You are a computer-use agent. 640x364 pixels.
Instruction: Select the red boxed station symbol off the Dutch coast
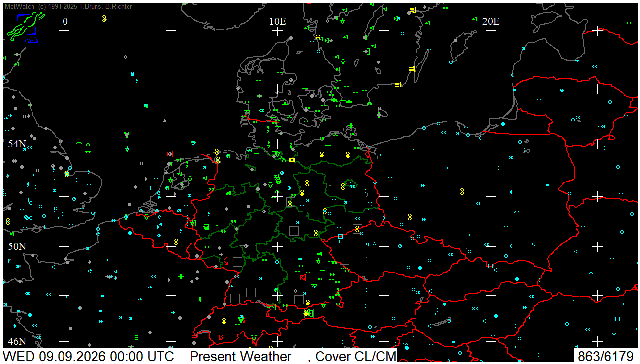(170, 154)
